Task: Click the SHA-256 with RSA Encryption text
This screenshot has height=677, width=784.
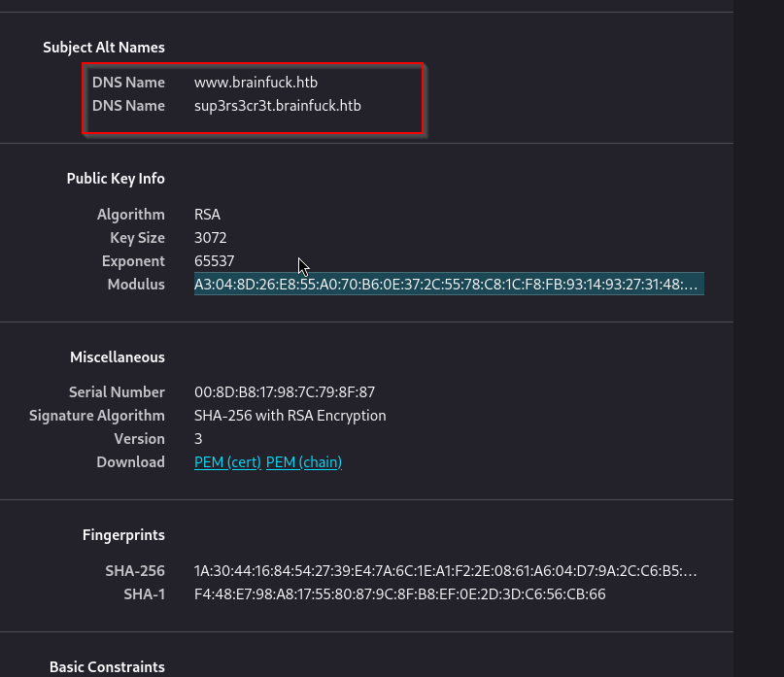Action: 290,416
